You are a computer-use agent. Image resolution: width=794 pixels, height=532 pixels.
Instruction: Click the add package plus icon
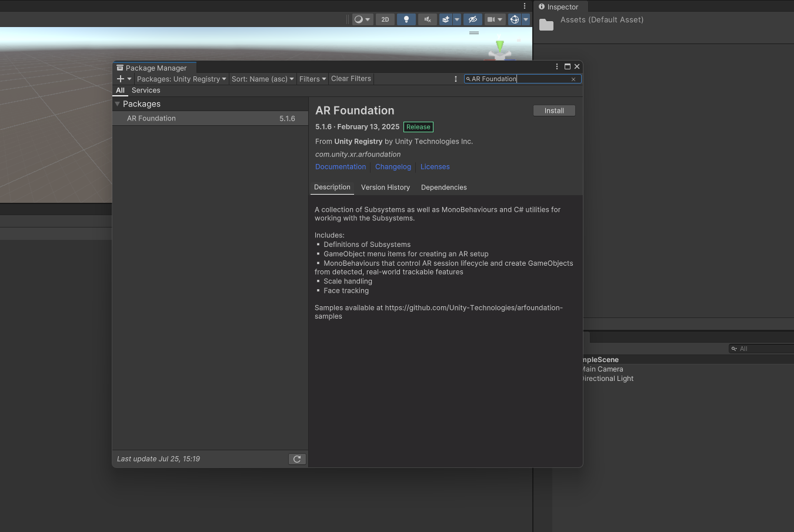[x=121, y=79]
